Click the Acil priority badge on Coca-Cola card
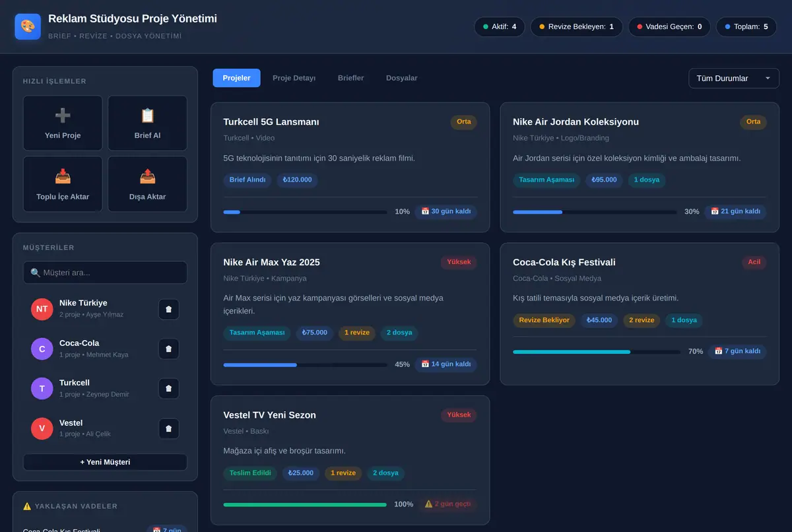 pos(754,262)
